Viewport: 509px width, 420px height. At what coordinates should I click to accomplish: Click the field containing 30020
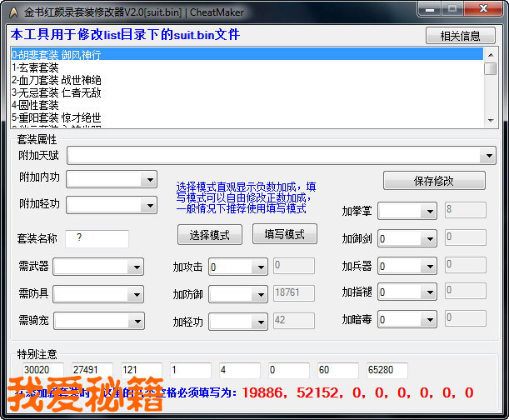click(42, 370)
